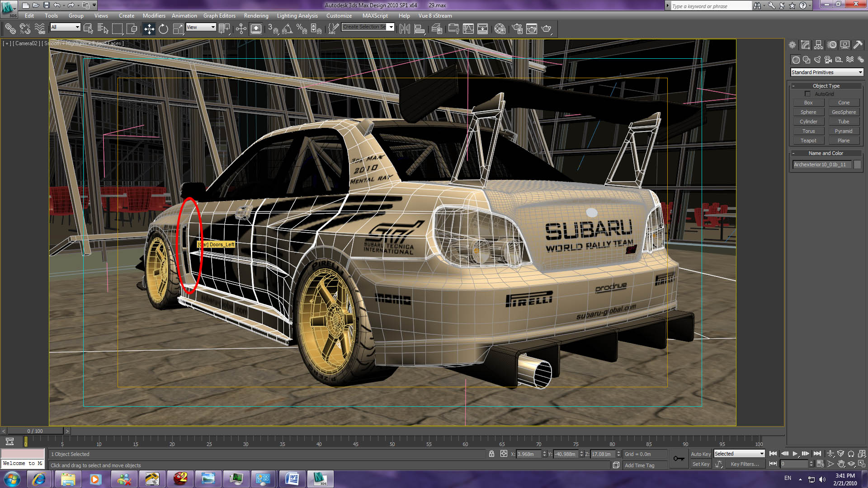Open the Reference Coordinate System View dropdown

pos(201,27)
